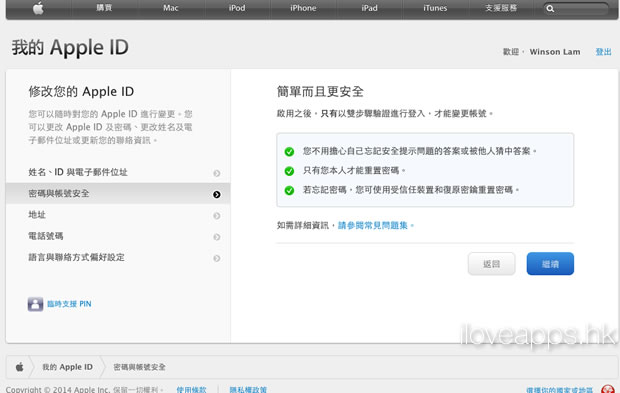Image resolution: width=620 pixels, height=393 pixels.
Task: Click the 返回 back button
Action: (491, 264)
